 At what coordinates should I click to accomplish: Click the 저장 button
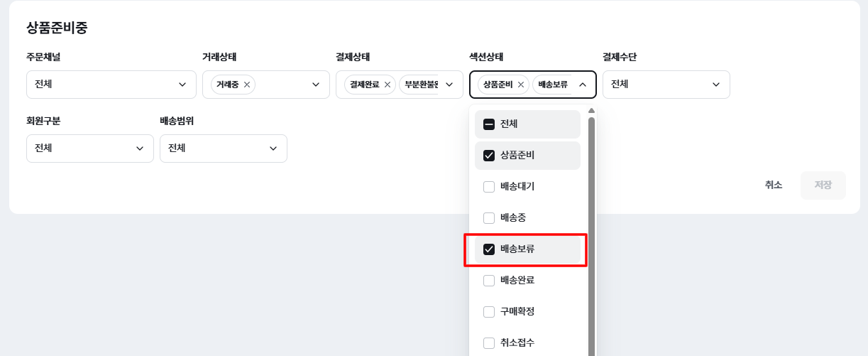click(x=823, y=185)
